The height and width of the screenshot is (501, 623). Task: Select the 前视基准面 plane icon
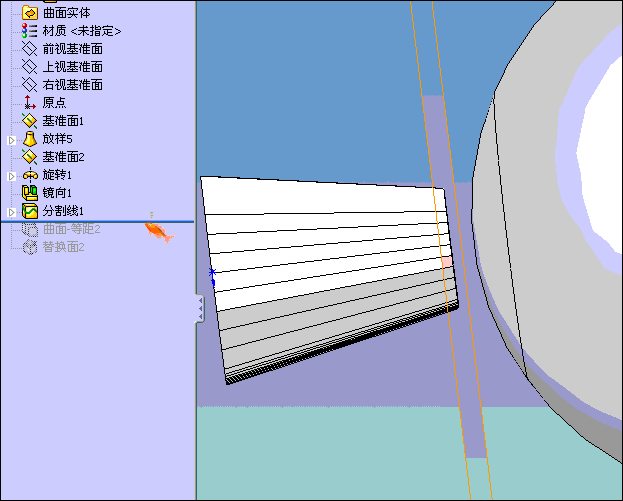pyautogui.click(x=29, y=49)
